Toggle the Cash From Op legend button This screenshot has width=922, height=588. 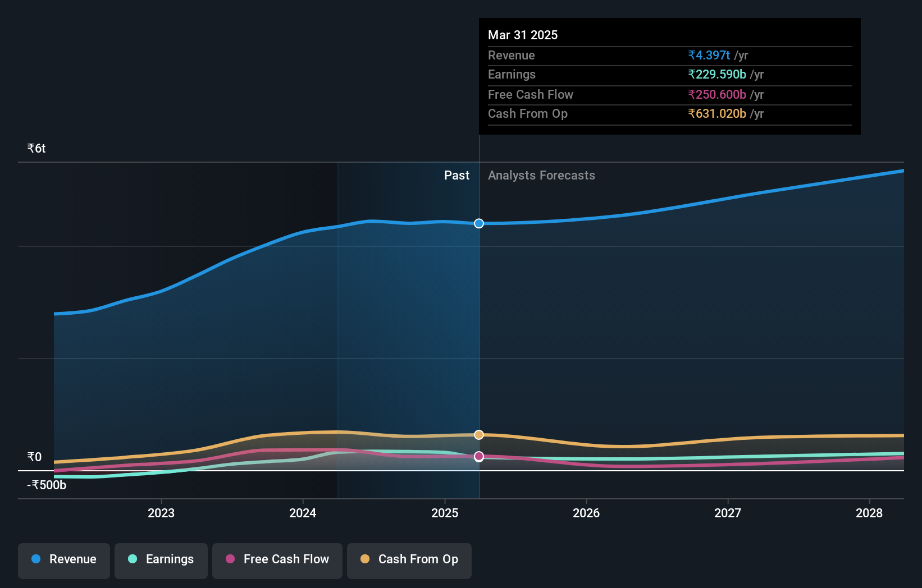coord(409,561)
